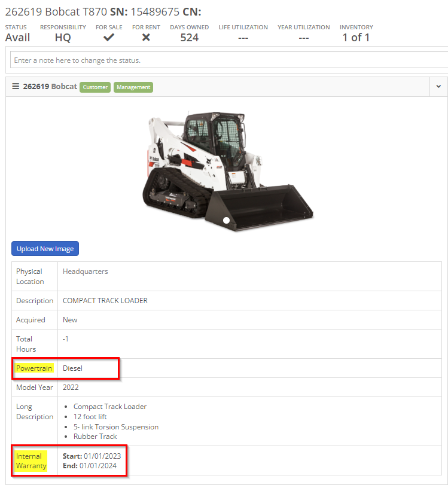Screen dimensions: 448x485
Task: Click the Avail status value
Action: [x=17, y=38]
